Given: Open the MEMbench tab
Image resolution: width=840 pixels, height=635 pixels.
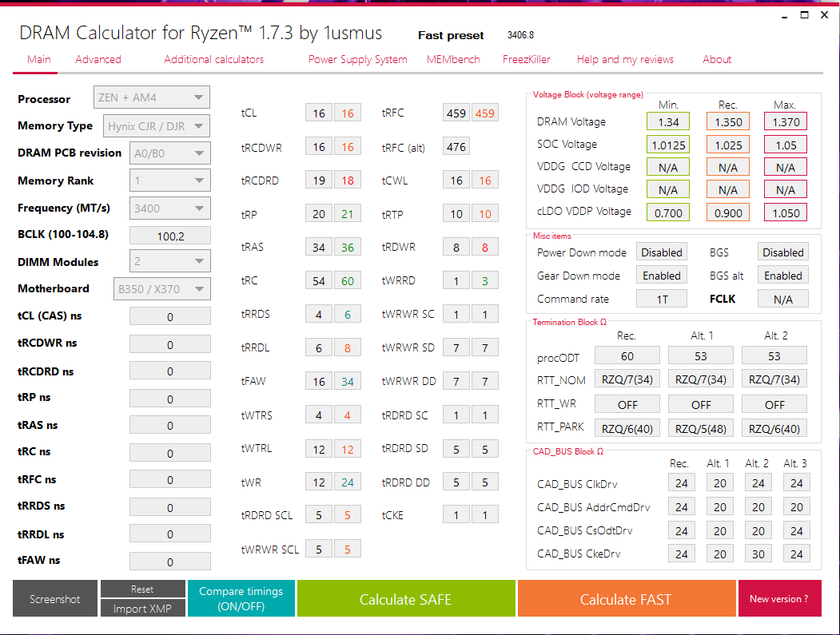Looking at the screenshot, I should (x=453, y=59).
